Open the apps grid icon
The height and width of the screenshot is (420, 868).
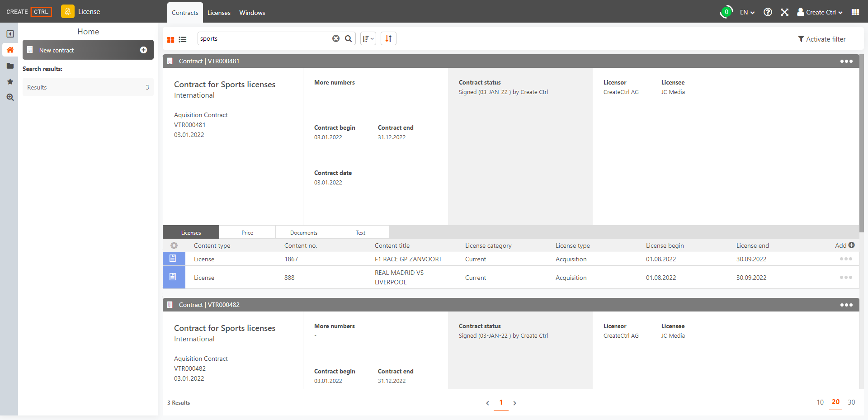[855, 12]
